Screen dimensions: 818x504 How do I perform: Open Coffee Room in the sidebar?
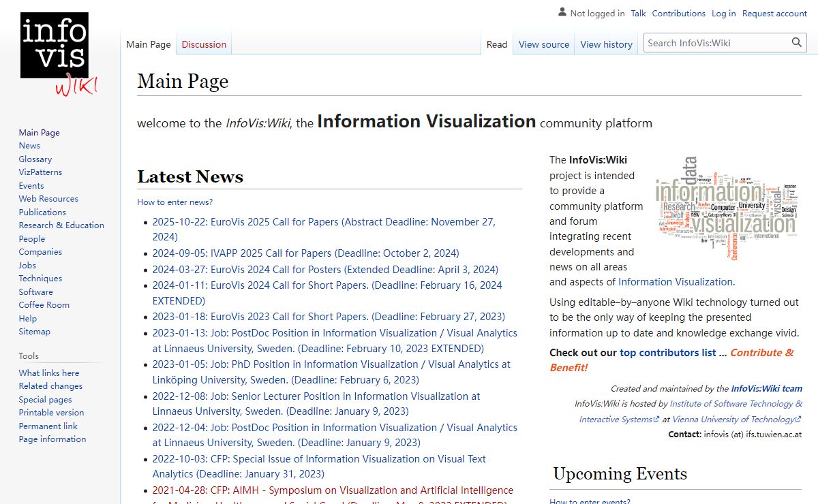(x=44, y=305)
